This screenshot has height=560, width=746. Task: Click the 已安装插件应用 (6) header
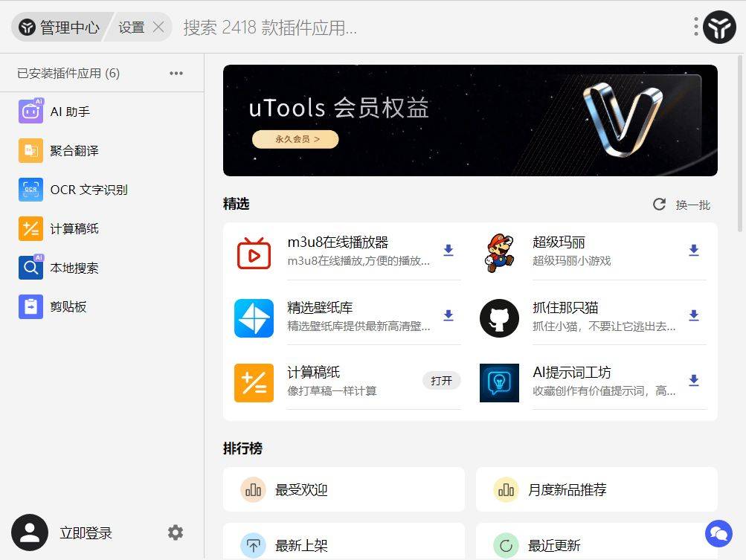click(68, 74)
